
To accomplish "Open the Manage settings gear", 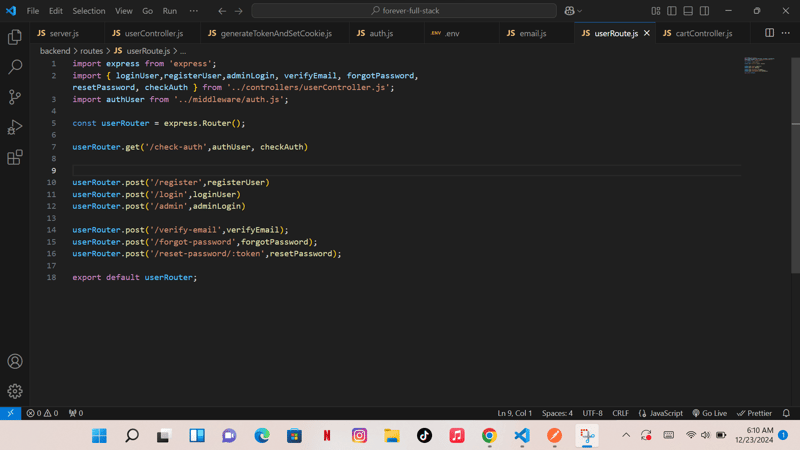I will 15,391.
